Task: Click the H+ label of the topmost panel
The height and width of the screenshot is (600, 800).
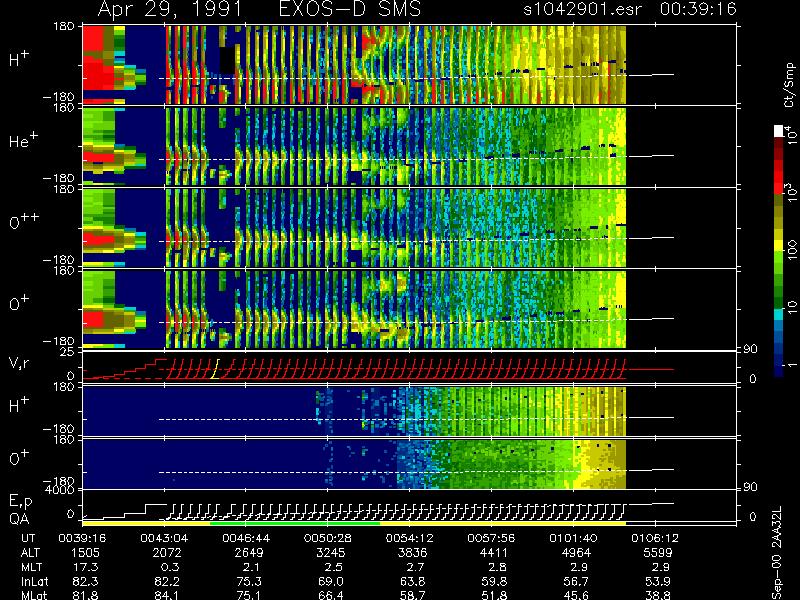Action: pyautogui.click(x=19, y=59)
